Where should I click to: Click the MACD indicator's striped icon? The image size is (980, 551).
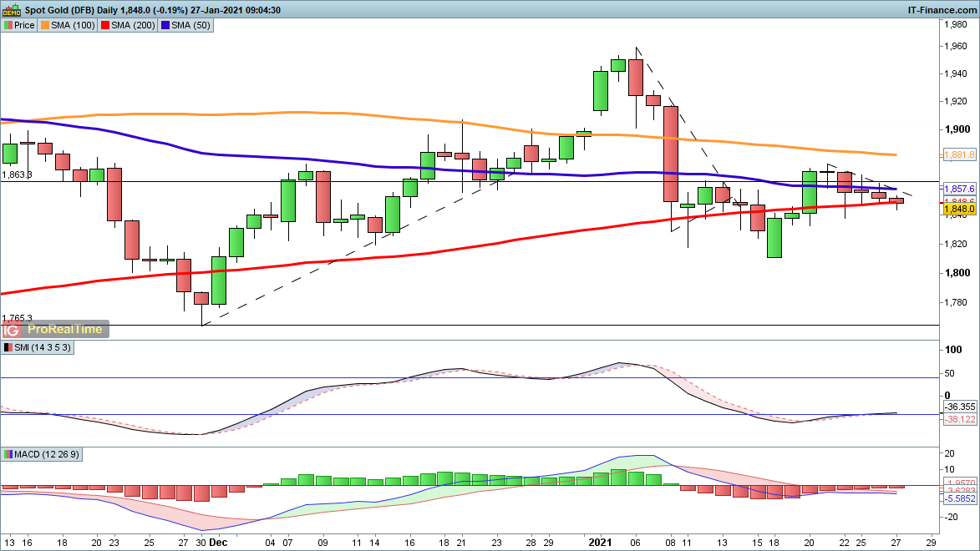coord(8,454)
